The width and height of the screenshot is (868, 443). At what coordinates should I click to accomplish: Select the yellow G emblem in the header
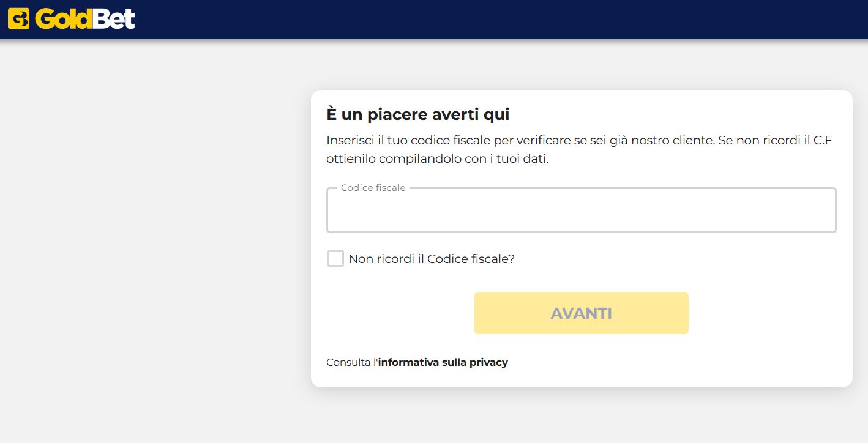coord(18,18)
